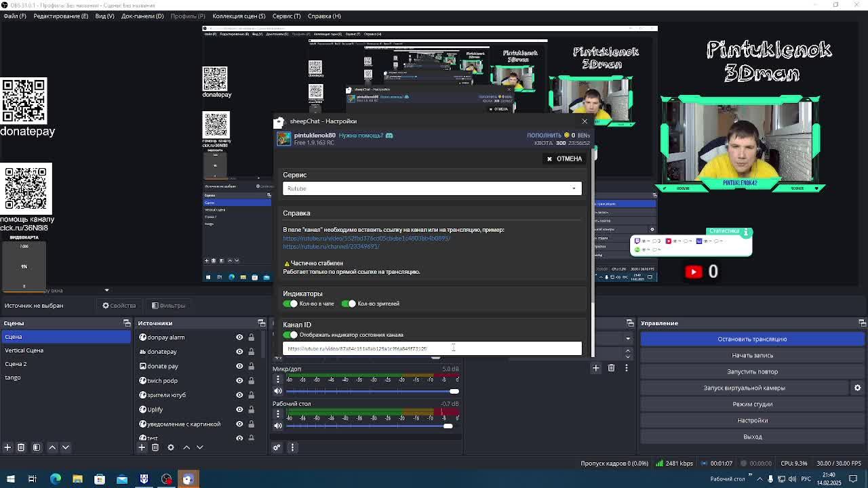Viewport: 868px width, 488px height.
Task: Undock the Источники panel
Action: coord(262,323)
